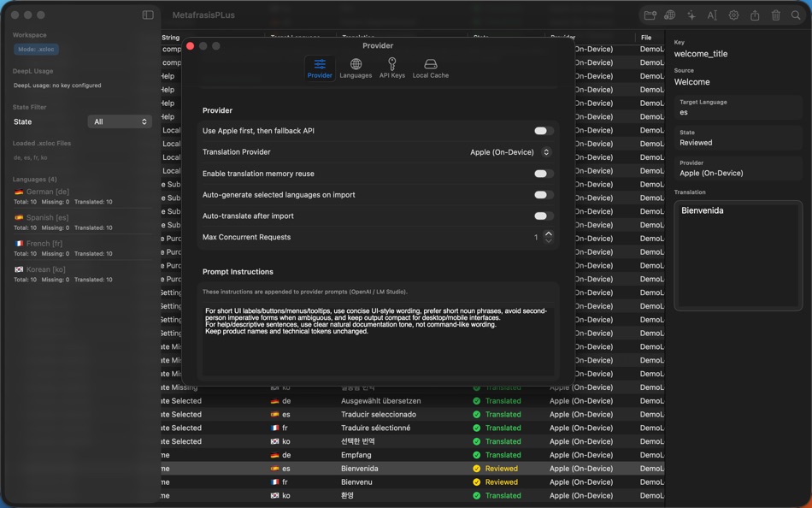Click the status icon on the Bienvenida row
This screenshot has width=812, height=508.
476,469
